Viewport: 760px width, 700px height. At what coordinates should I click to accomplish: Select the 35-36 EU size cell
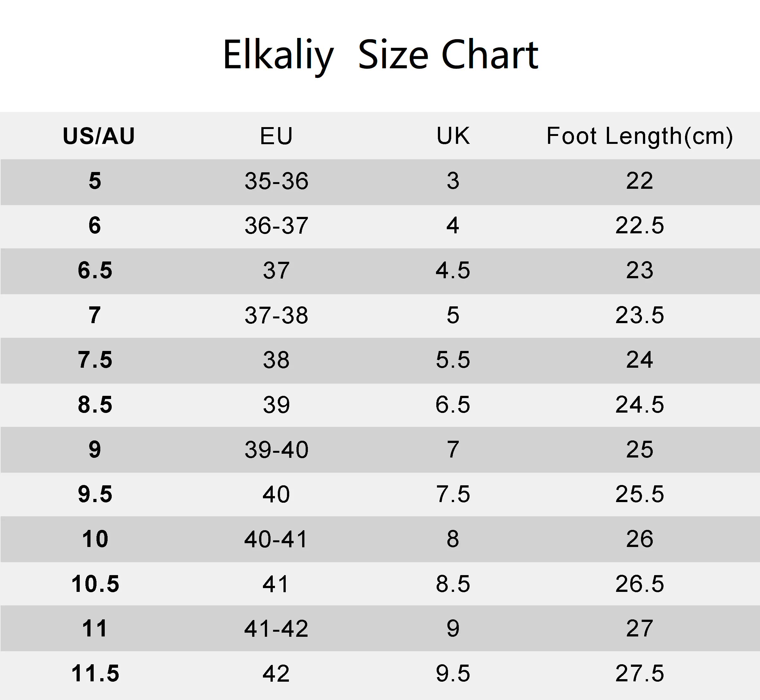click(276, 181)
